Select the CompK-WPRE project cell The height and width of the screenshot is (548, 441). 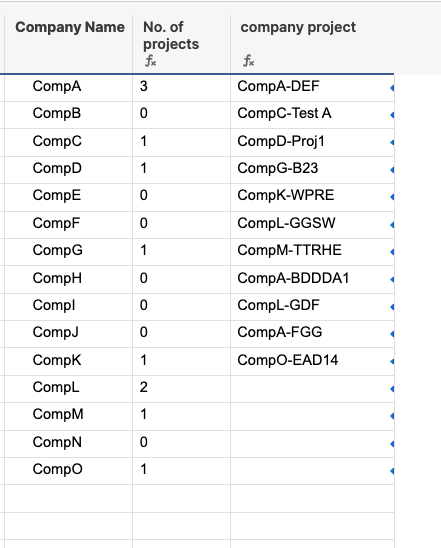(312, 197)
